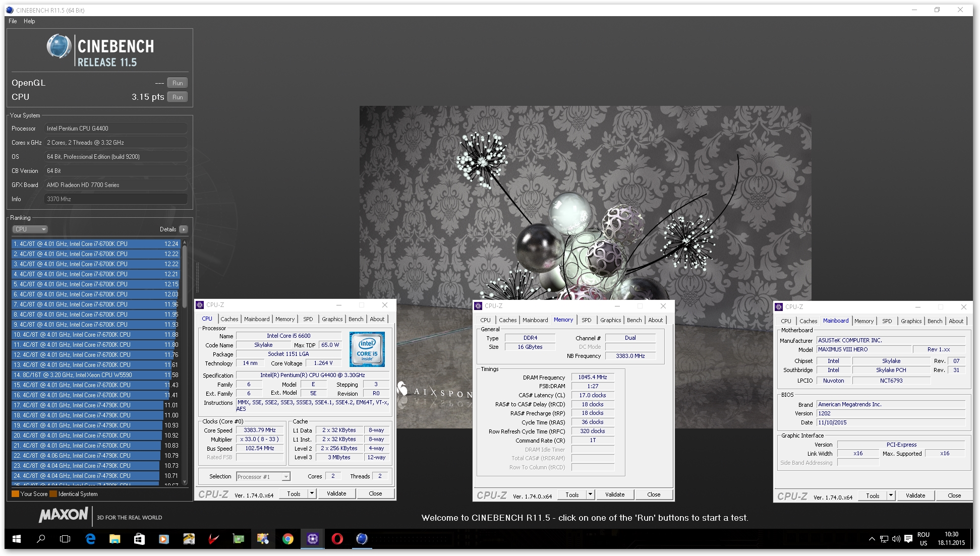Viewport: 980px width, 556px height.
Task: Open the Help menu in Cinebench
Action: point(29,21)
